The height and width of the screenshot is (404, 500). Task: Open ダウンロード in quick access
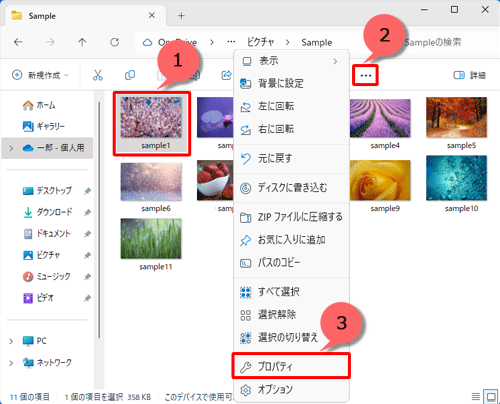47,212
